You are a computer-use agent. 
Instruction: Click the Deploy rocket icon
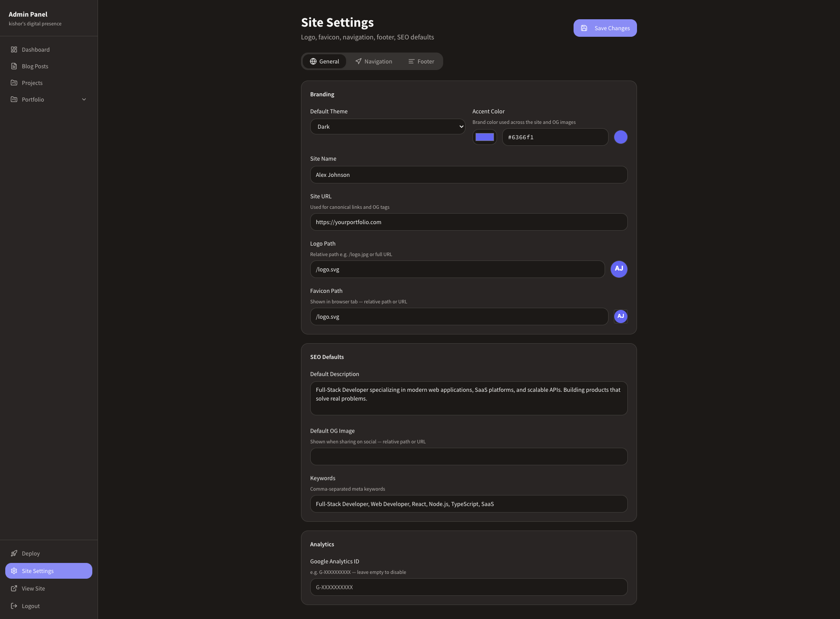(14, 553)
